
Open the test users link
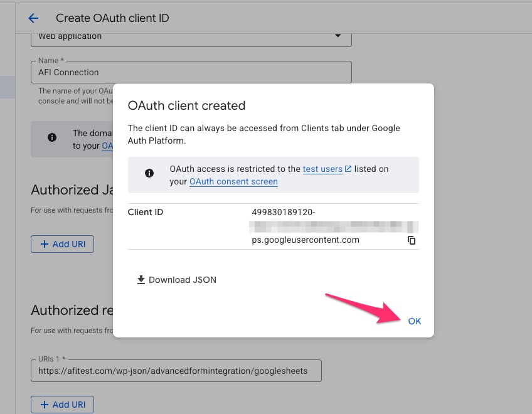click(x=322, y=169)
